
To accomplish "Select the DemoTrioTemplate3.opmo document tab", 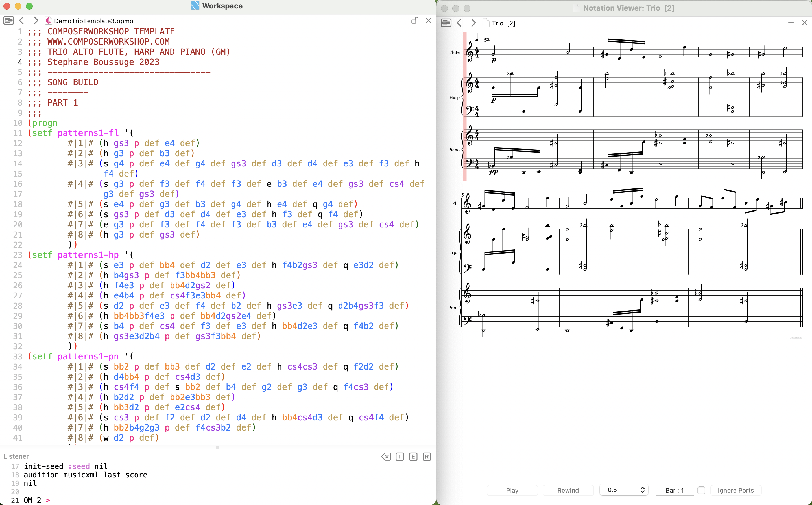I will pos(93,21).
